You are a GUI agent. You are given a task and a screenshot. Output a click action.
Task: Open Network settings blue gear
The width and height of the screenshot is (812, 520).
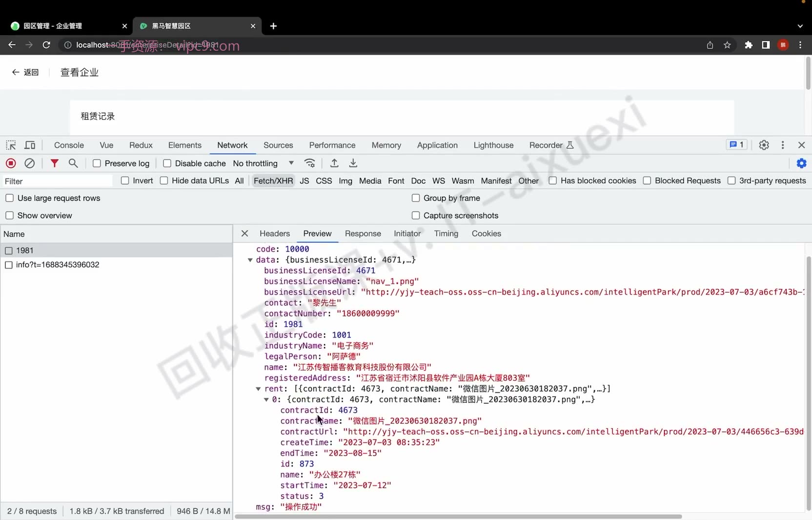[x=801, y=163]
